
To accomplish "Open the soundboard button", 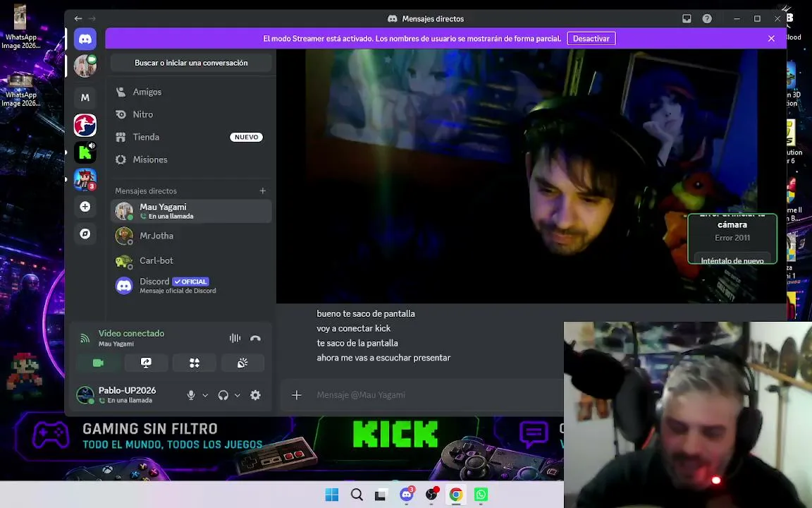I will pos(242,363).
